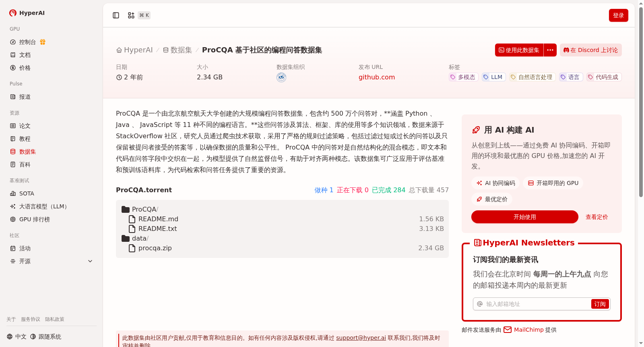Viewport: 644px width, 347px height.
Task: Click the 关于 footer link
Action: pyautogui.click(x=11, y=319)
